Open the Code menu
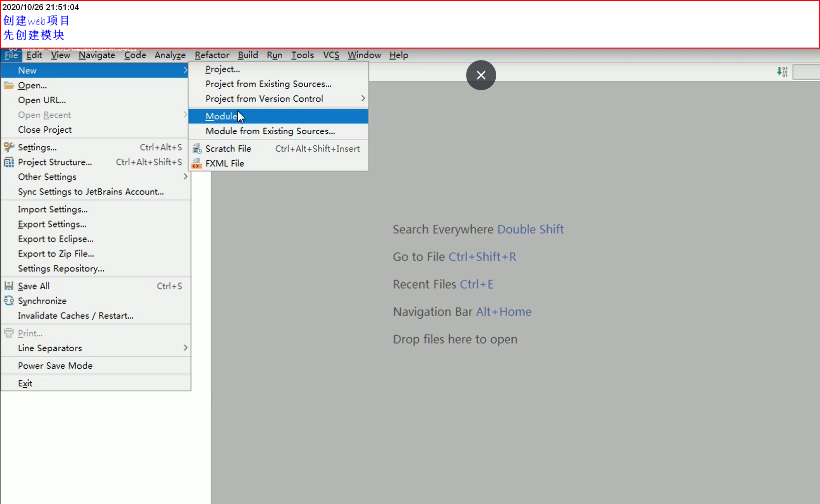This screenshot has height=504, width=820. tap(135, 55)
